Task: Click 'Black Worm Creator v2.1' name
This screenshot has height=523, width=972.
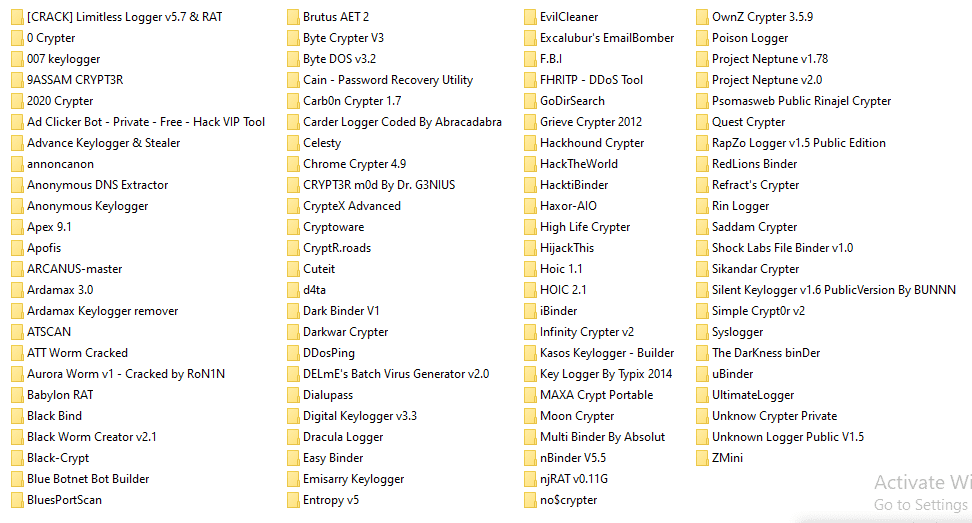Action: [x=92, y=437]
